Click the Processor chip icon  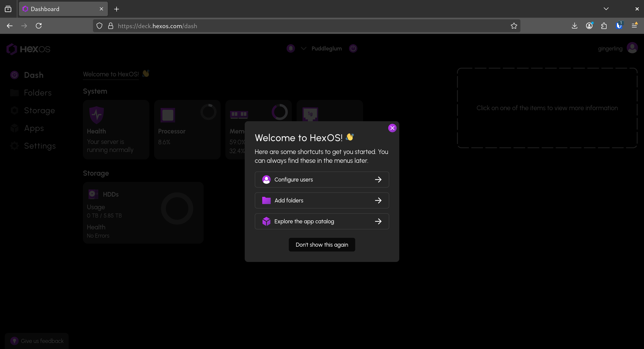[168, 115]
